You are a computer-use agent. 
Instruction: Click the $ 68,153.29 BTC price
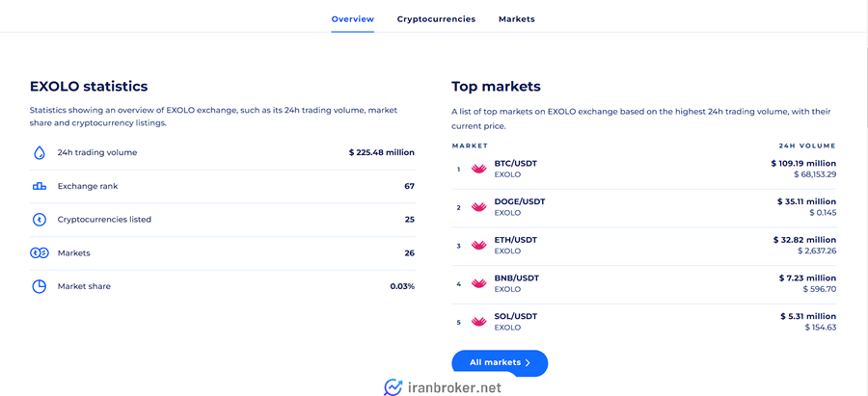point(813,174)
